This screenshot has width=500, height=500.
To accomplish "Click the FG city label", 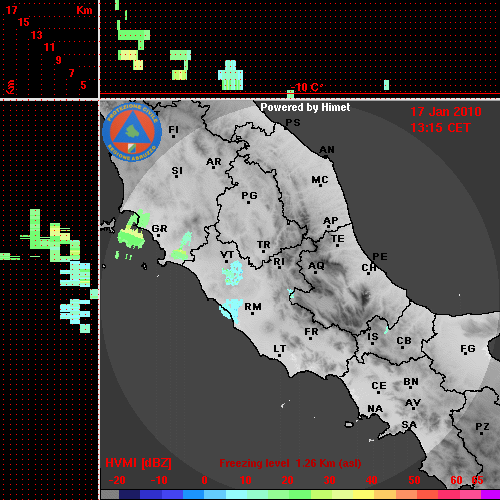I will pyautogui.click(x=468, y=349).
